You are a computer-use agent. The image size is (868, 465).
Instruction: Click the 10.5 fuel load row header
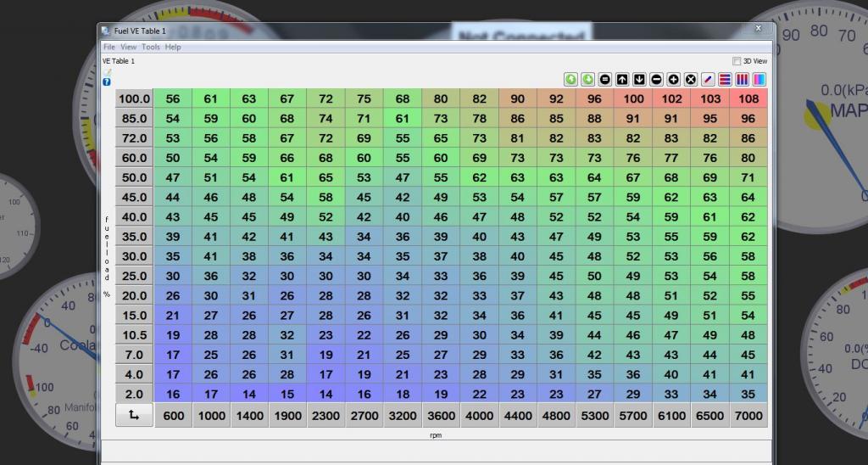(x=134, y=335)
